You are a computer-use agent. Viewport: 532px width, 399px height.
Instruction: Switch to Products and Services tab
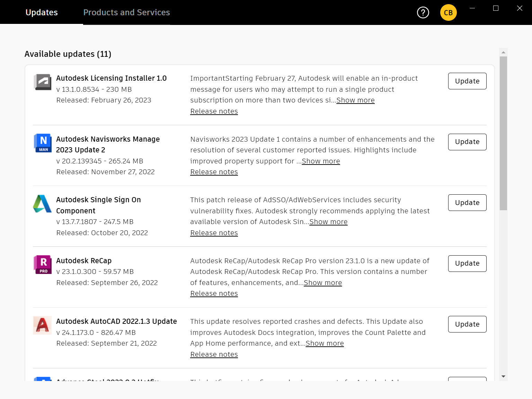pos(126,12)
